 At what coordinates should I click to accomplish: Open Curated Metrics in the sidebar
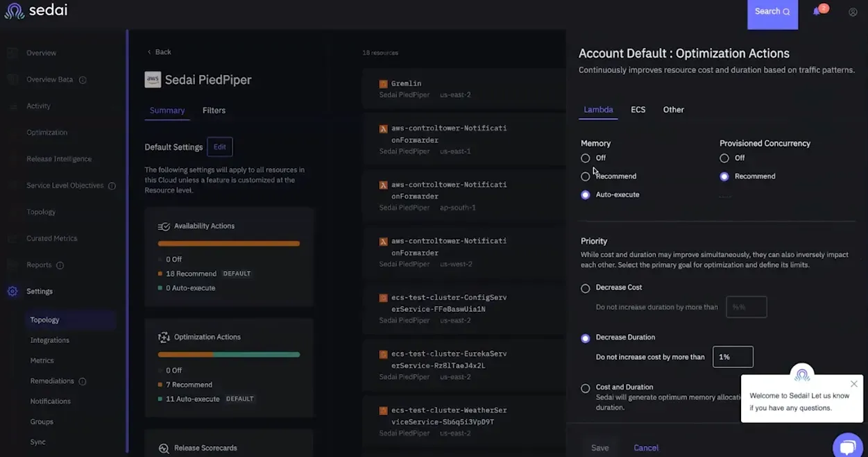point(52,239)
